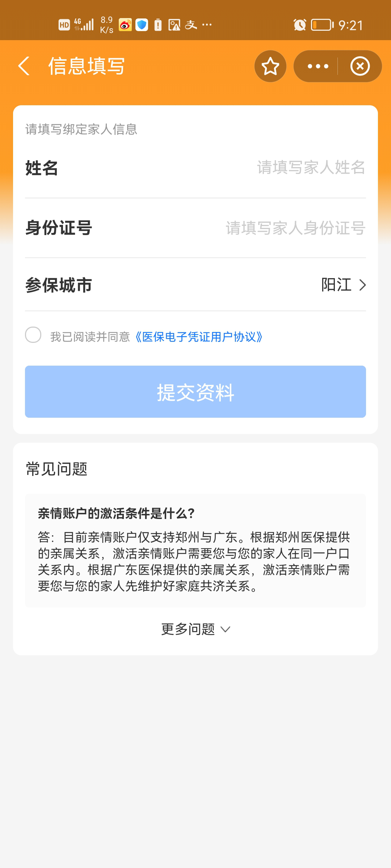391x868 pixels.
Task: Open the FAQ 亲情账户的激活条件是什么?
Action: coord(116,513)
